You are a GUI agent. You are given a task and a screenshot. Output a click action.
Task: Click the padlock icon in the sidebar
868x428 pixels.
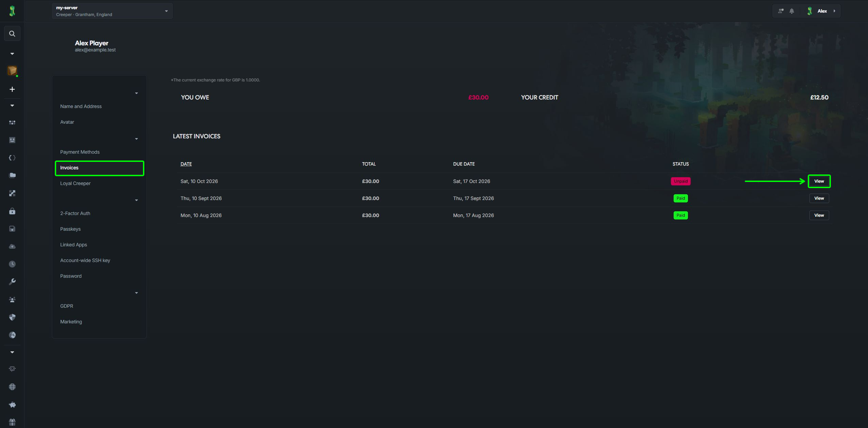pos(12,211)
